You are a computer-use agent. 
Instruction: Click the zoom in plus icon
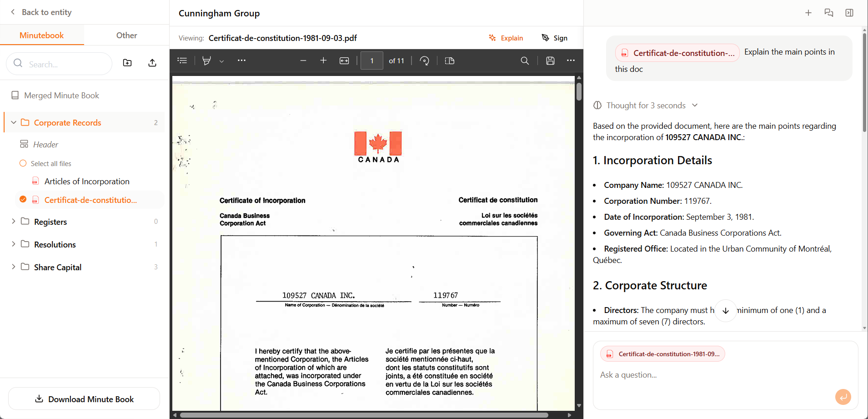[323, 61]
